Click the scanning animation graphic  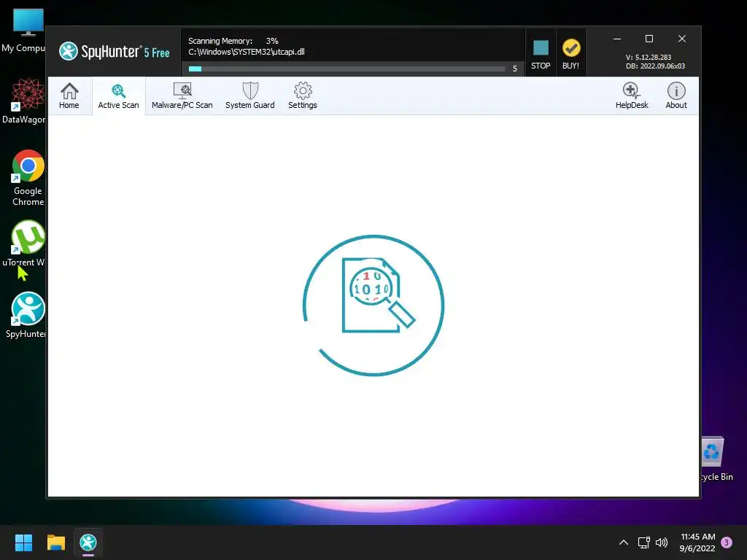click(x=373, y=306)
